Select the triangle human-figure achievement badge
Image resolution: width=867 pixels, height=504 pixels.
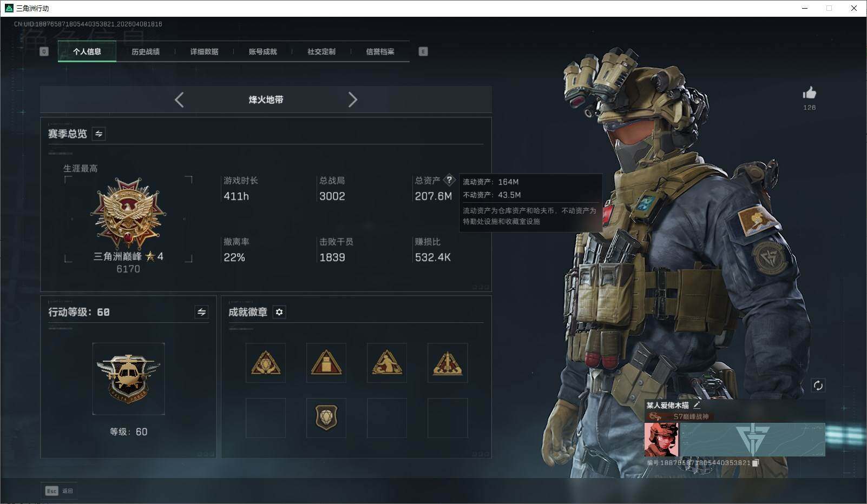click(x=387, y=363)
